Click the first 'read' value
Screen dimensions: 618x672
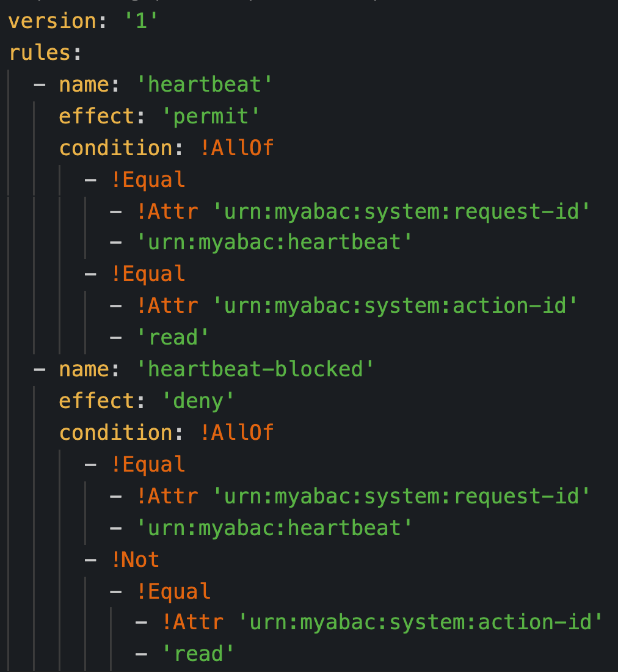coord(173,337)
